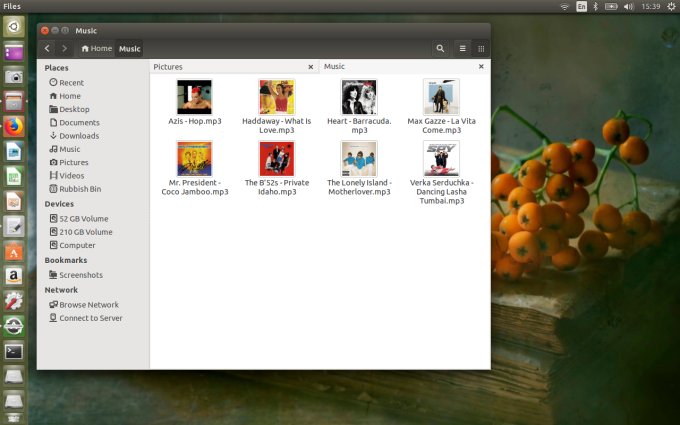The height and width of the screenshot is (425, 680).
Task: Click Connect to Server in sidebar
Action: point(90,318)
